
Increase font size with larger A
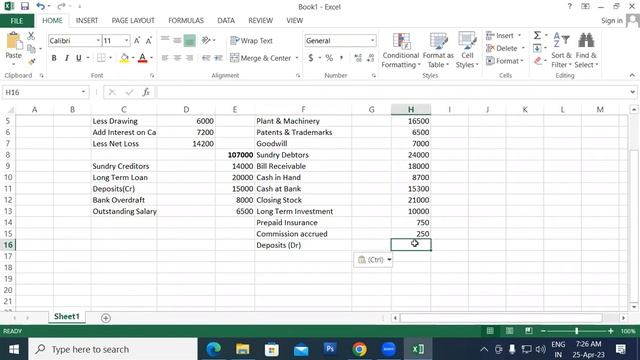(137, 40)
